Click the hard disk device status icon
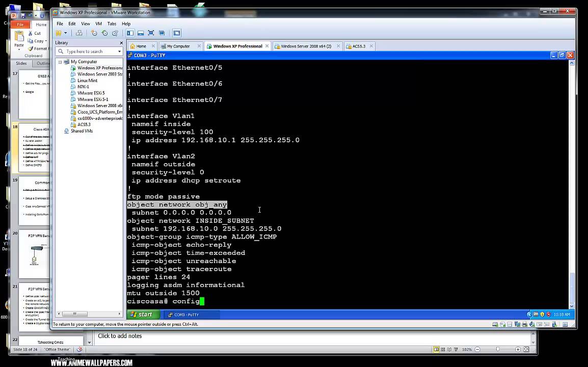588x367 pixels. click(495, 324)
